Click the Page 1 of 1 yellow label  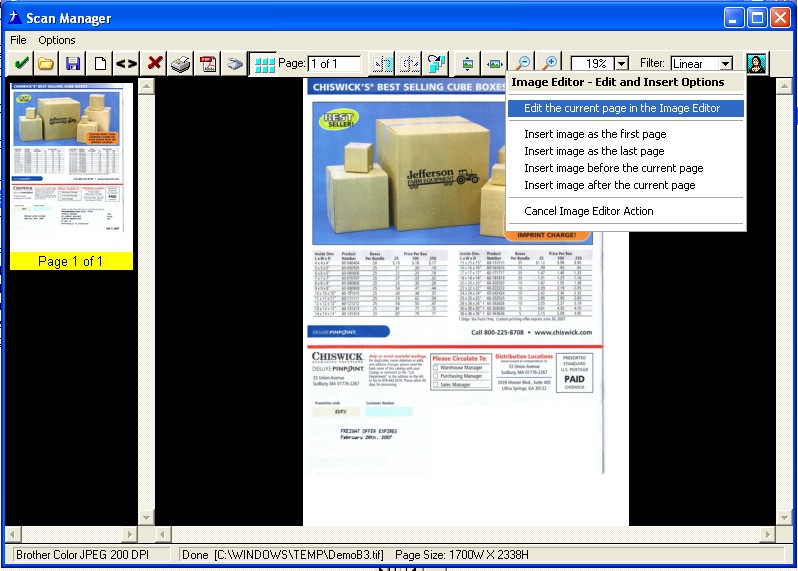[x=71, y=261]
